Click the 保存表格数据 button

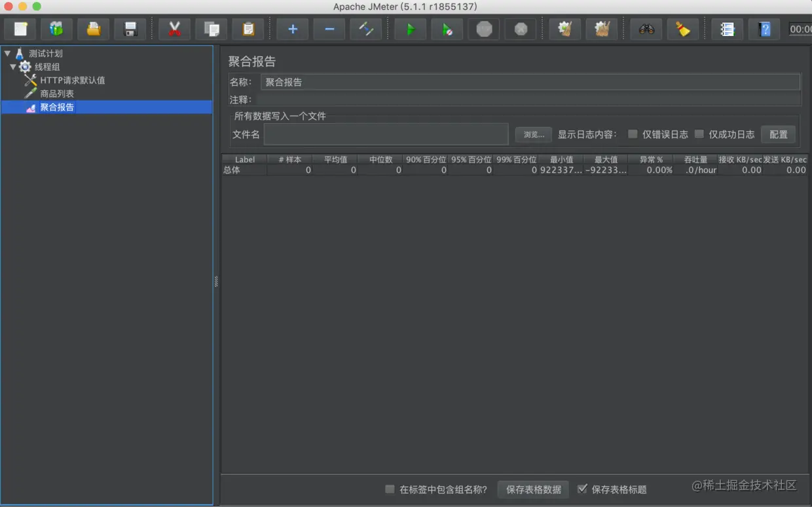click(x=534, y=489)
